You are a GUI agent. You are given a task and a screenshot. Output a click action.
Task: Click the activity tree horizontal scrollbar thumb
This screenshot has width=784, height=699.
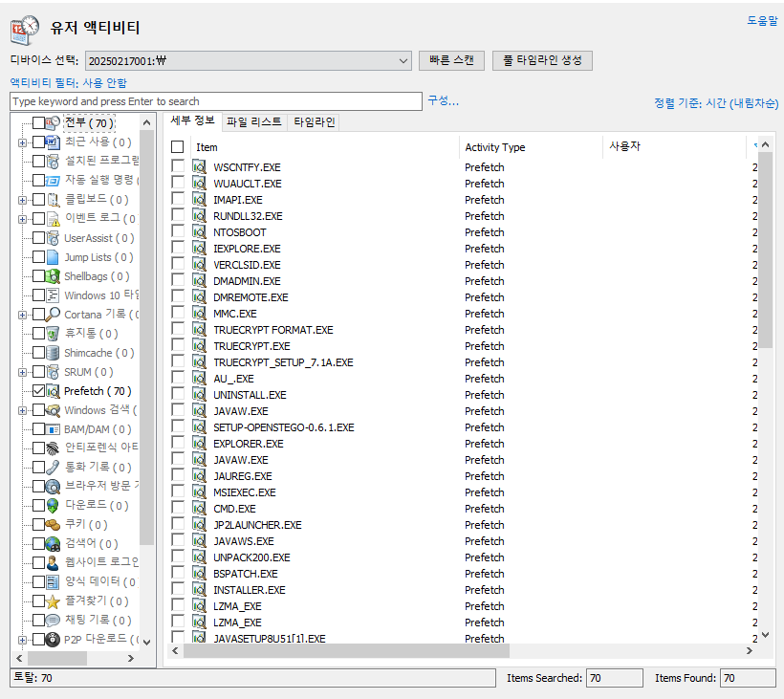57,658
